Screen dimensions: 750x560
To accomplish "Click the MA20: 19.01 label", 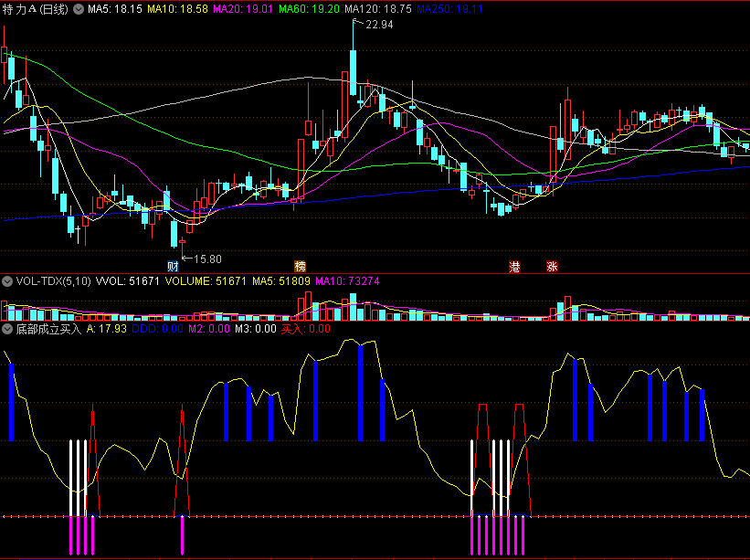I will click(243, 9).
